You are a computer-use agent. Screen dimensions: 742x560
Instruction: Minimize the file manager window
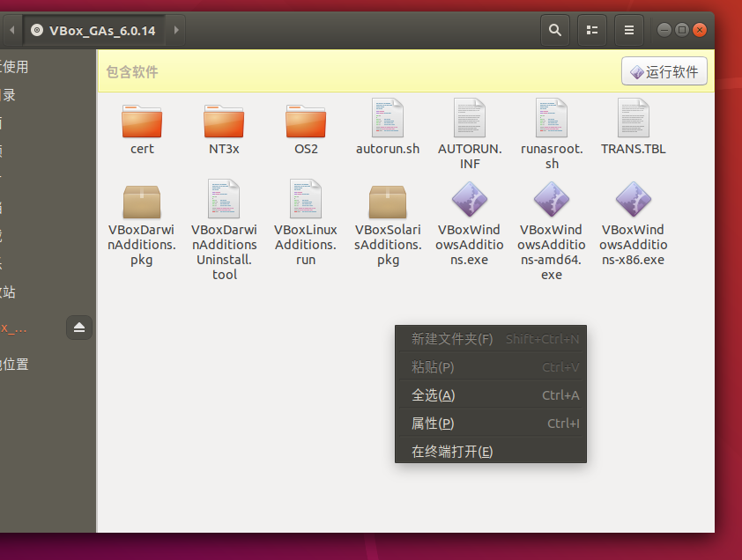coord(664,30)
